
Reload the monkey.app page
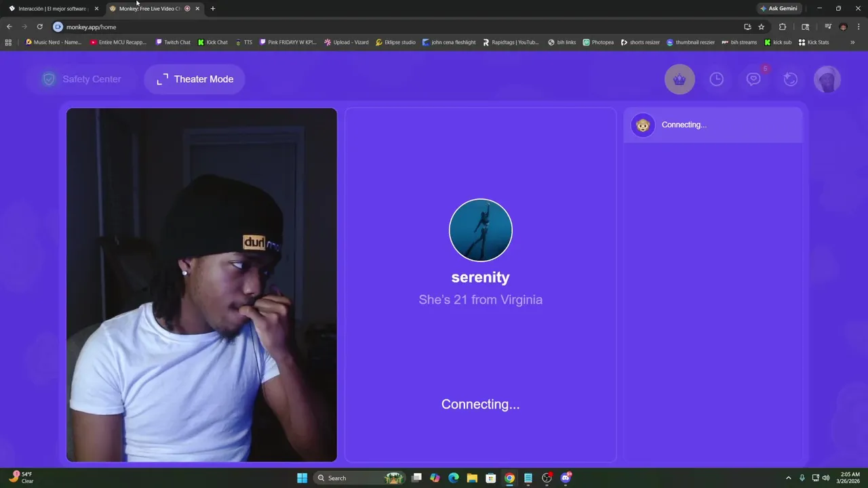(39, 27)
